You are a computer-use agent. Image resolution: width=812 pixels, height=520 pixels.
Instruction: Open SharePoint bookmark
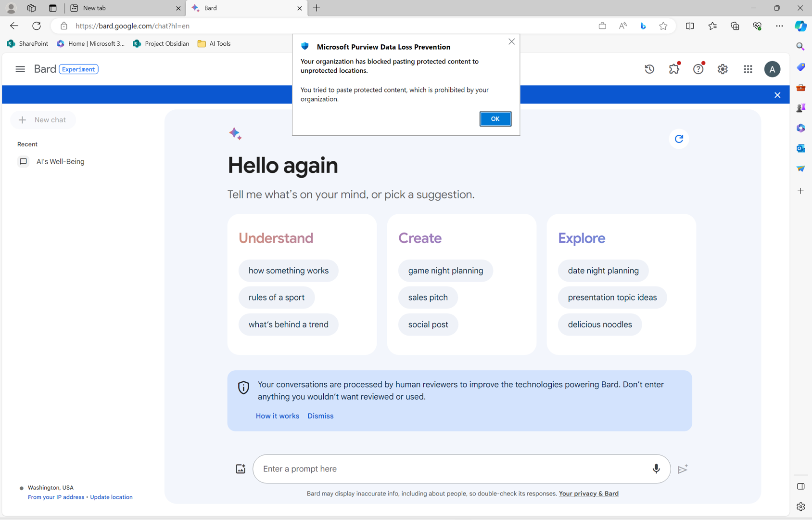(27, 44)
